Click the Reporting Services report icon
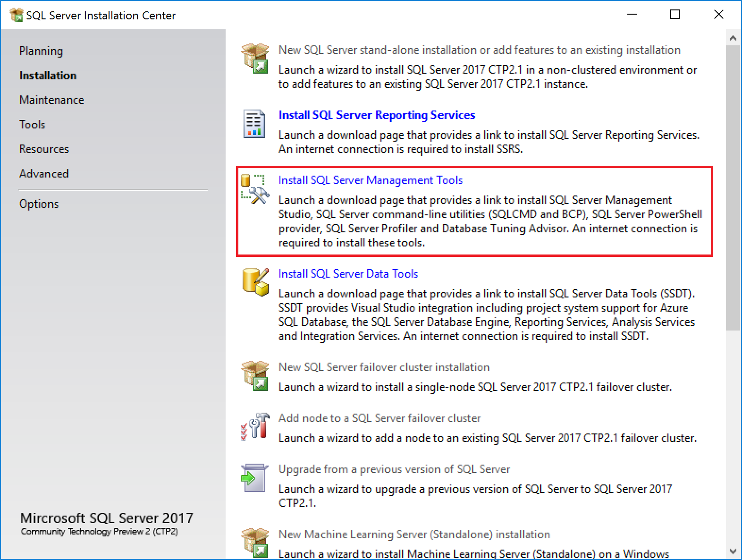Image resolution: width=742 pixels, height=560 pixels. [254, 124]
